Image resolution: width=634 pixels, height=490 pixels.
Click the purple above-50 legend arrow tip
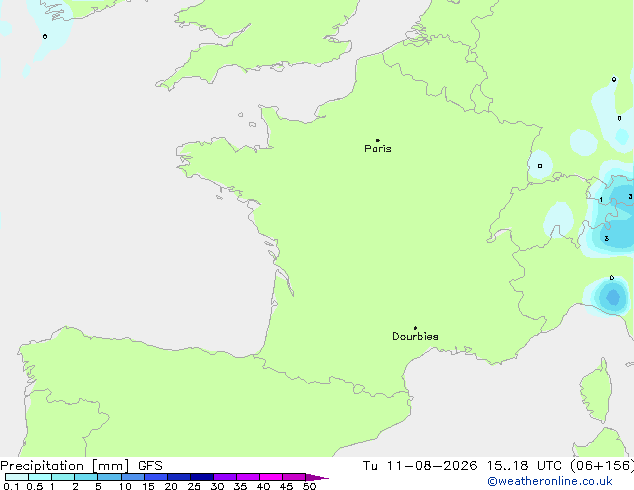pyautogui.click(x=317, y=477)
